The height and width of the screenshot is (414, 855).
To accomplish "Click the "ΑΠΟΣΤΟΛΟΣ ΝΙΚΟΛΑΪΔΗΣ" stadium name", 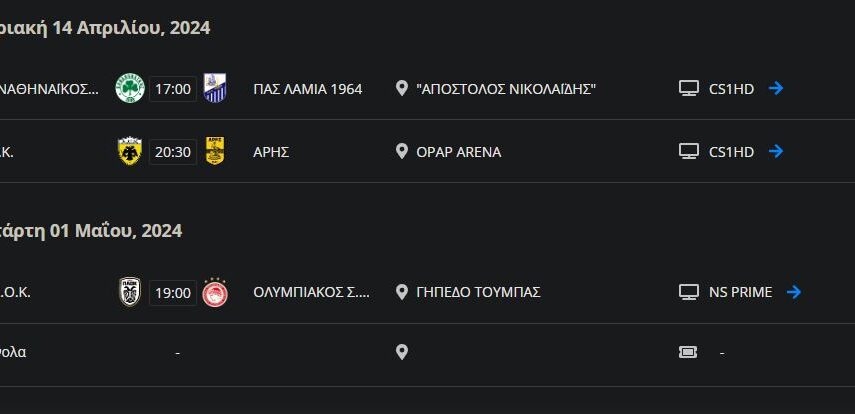I will pos(506,89).
